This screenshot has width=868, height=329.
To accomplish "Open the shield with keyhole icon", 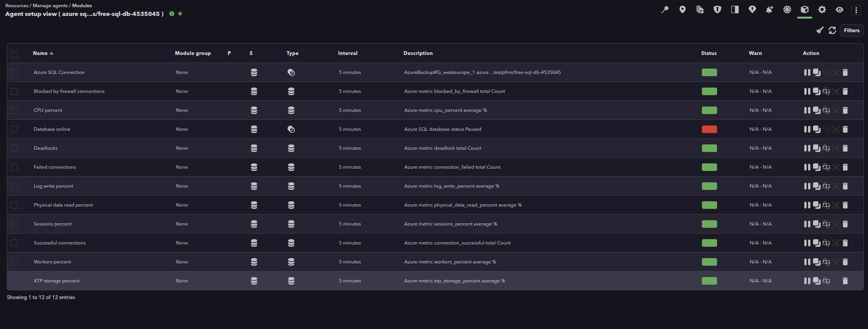I will click(x=717, y=10).
